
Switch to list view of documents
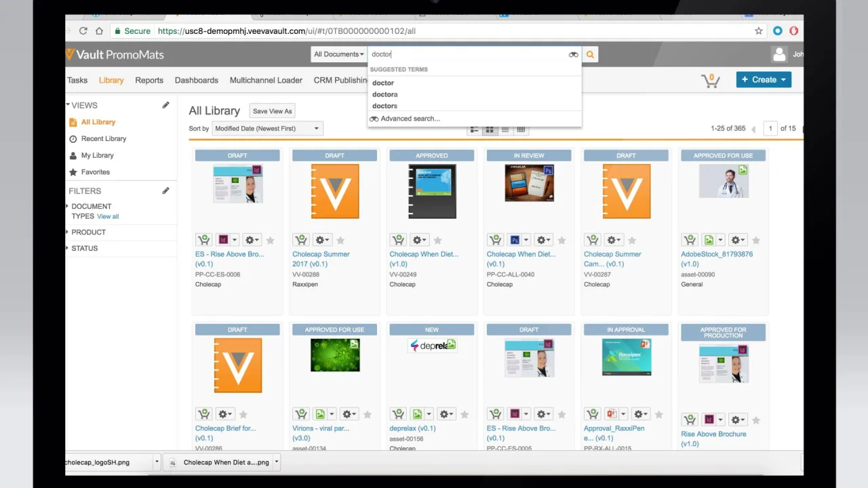click(x=505, y=129)
